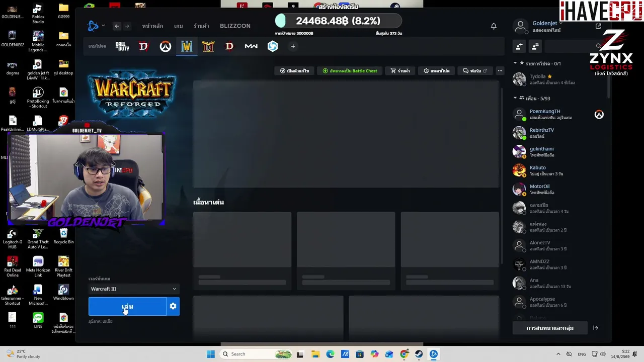Open the Recycle Bin desktop icon
This screenshot has width=644, height=362.
63,237
